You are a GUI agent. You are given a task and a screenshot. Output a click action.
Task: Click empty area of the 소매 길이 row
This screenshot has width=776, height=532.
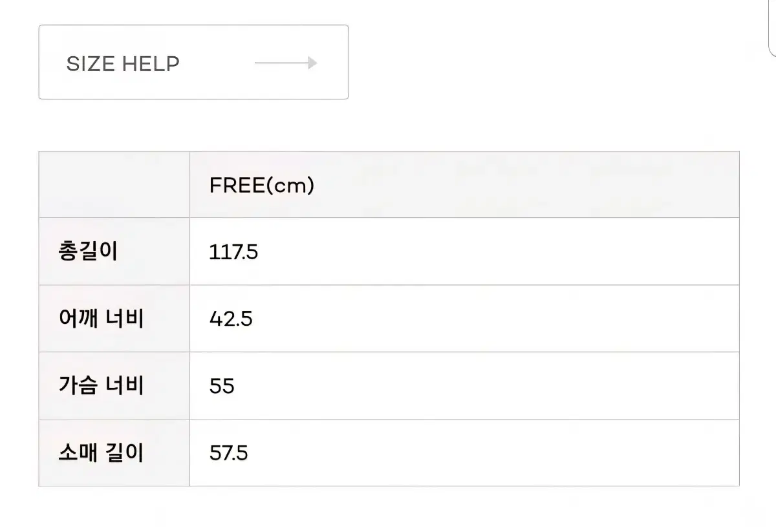click(x=498, y=453)
